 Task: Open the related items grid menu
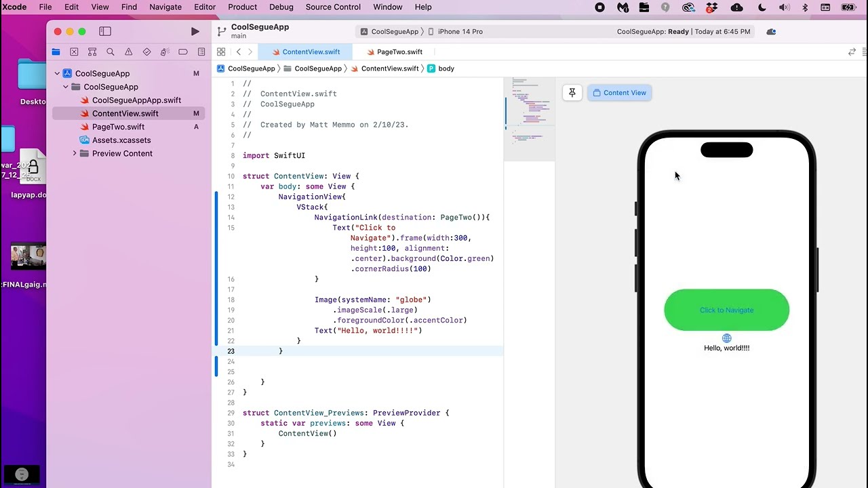[x=221, y=52]
